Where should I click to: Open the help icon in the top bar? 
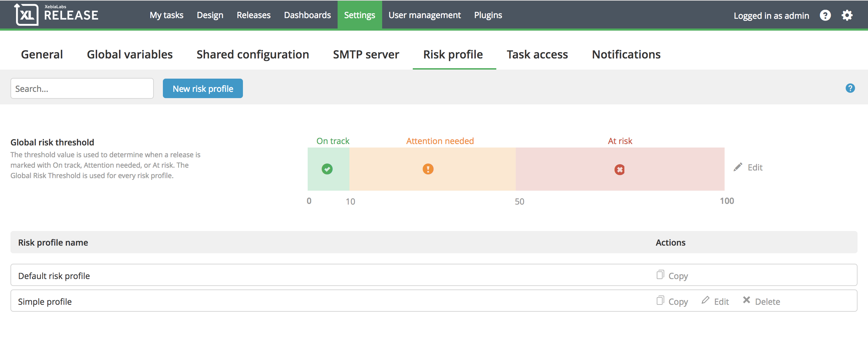825,15
